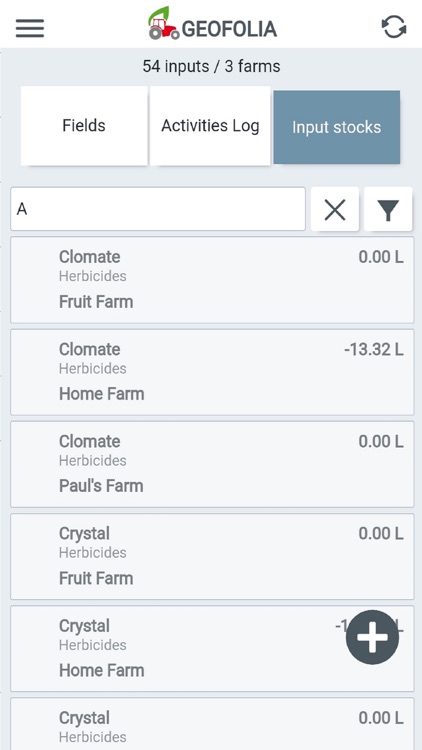Open Clomate entry for Paul's Farm
This screenshot has width=422, height=750.
tap(212, 464)
